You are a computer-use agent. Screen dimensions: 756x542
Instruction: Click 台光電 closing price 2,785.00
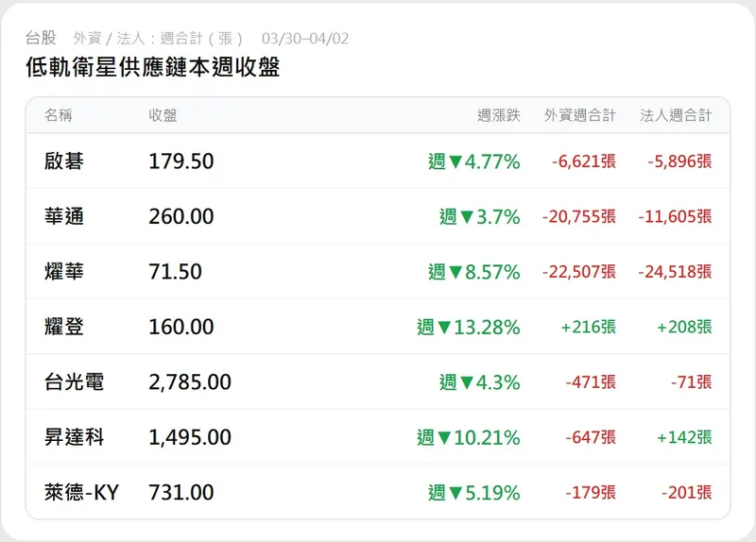click(190, 382)
